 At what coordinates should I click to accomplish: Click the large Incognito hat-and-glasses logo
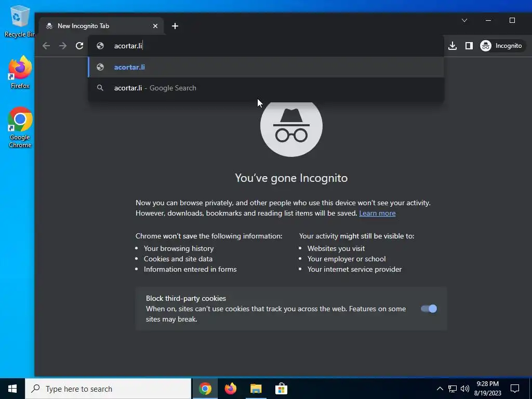tap(291, 129)
